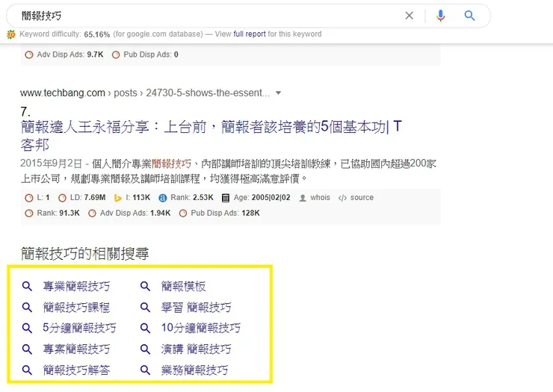Select related search 簡報模板
Image resolution: width=553 pixels, height=392 pixels.
click(183, 286)
